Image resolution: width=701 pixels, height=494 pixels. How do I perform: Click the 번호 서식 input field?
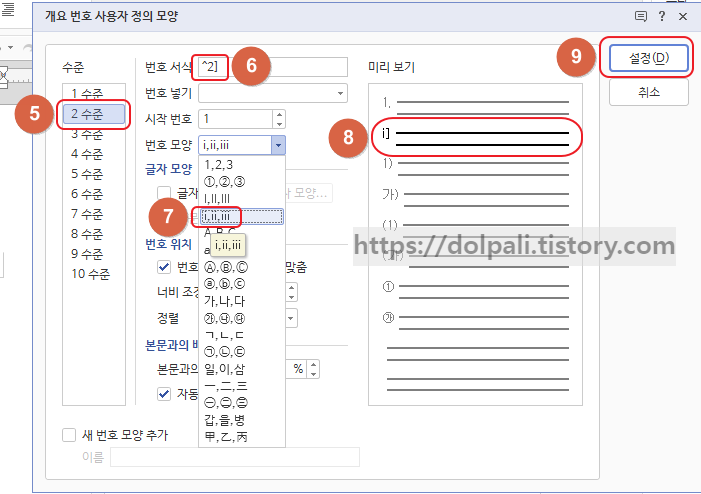coord(273,67)
